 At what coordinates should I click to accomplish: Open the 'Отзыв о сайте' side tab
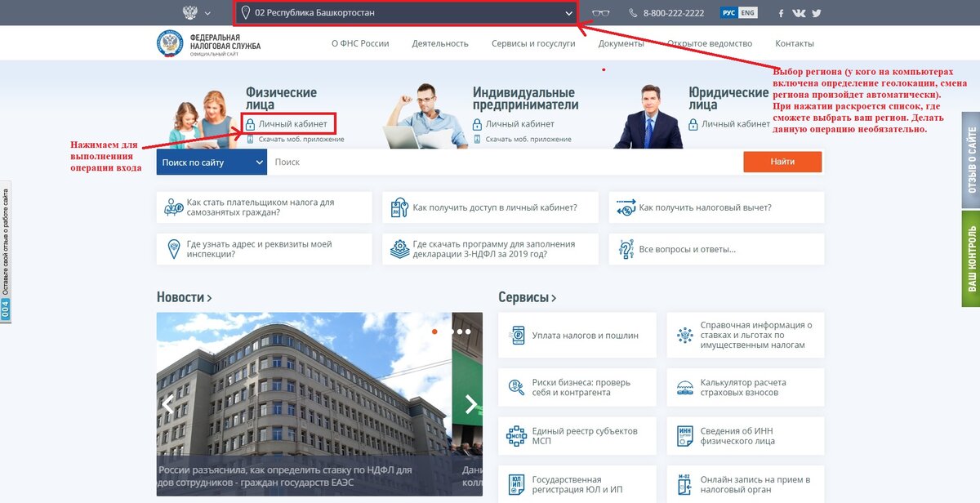click(971, 160)
